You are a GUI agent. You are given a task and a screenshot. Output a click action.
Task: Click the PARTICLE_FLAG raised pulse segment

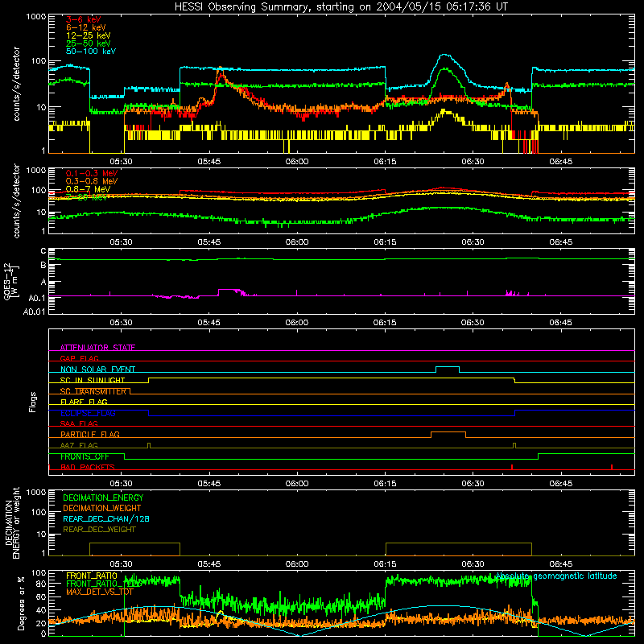448,432
